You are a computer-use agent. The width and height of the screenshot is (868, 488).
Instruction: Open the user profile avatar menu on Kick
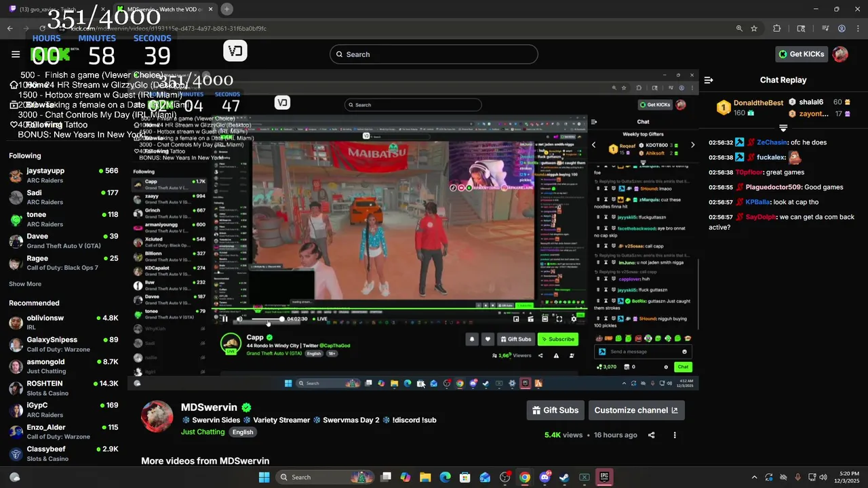point(840,54)
